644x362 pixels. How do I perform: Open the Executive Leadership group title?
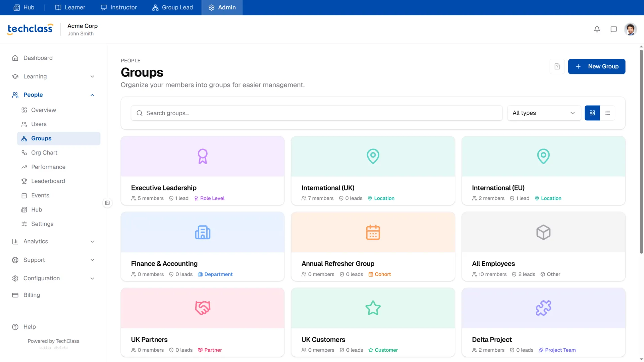[164, 188]
